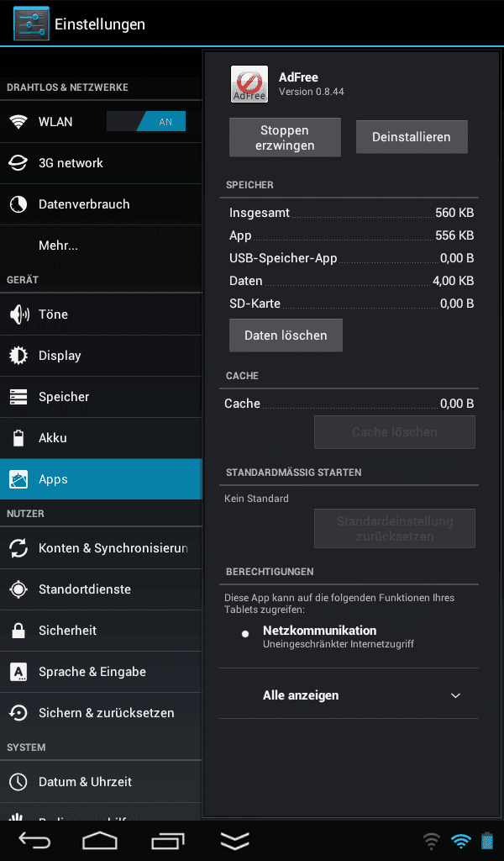
Task: Tap the Einstellungen settings icon in header
Action: click(x=31, y=24)
